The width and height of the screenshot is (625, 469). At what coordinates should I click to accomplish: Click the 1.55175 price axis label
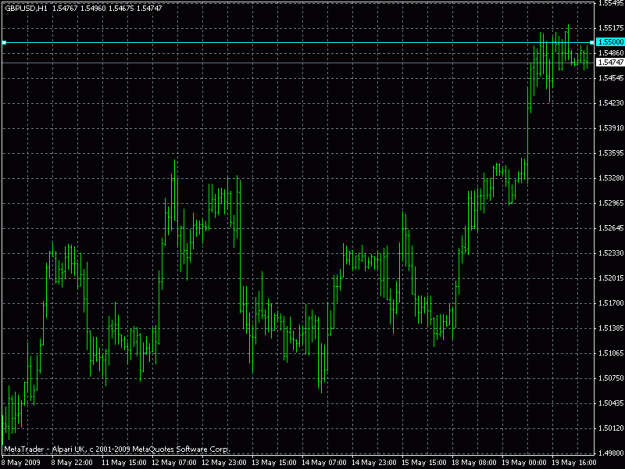point(611,28)
